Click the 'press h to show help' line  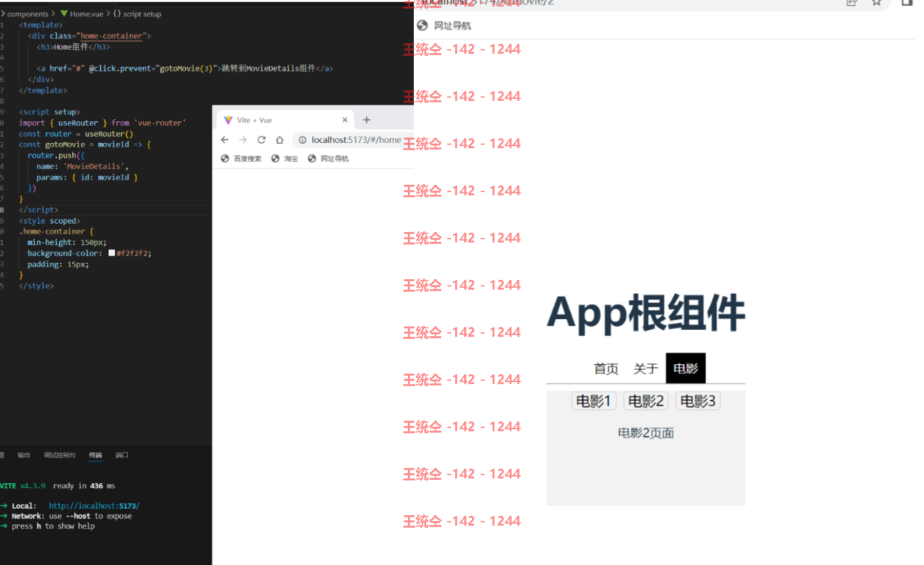pyautogui.click(x=53, y=526)
